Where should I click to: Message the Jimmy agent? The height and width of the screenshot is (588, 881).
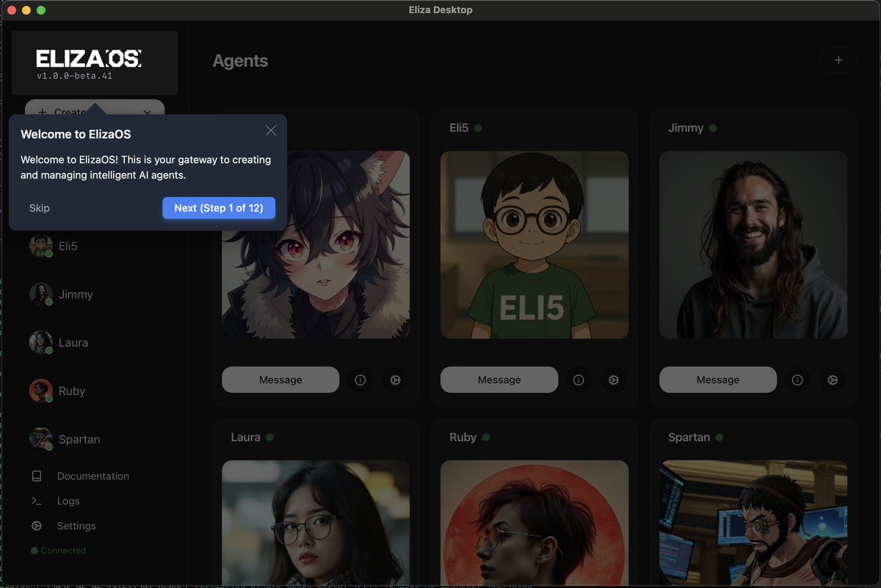[718, 380]
